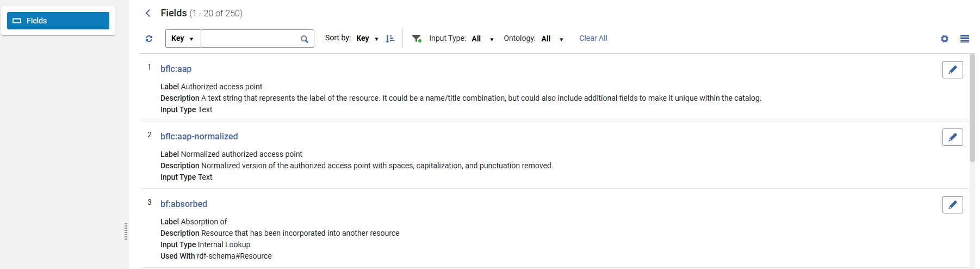Viewport: 980px width, 269px height.
Task: Edit the bflc:aap field
Action: (952, 70)
